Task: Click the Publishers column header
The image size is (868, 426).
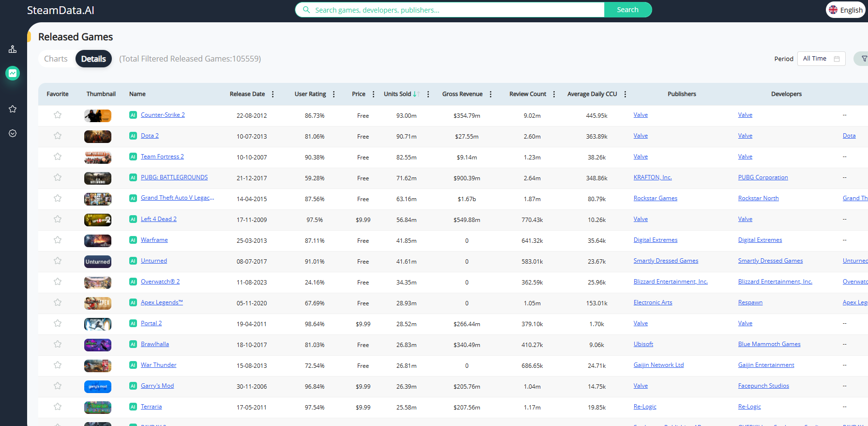Action: pos(682,94)
